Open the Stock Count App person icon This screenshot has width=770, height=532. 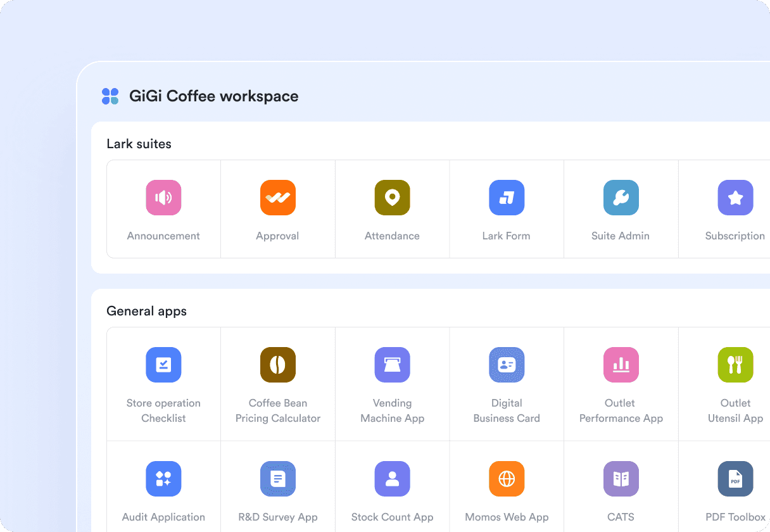(393, 479)
